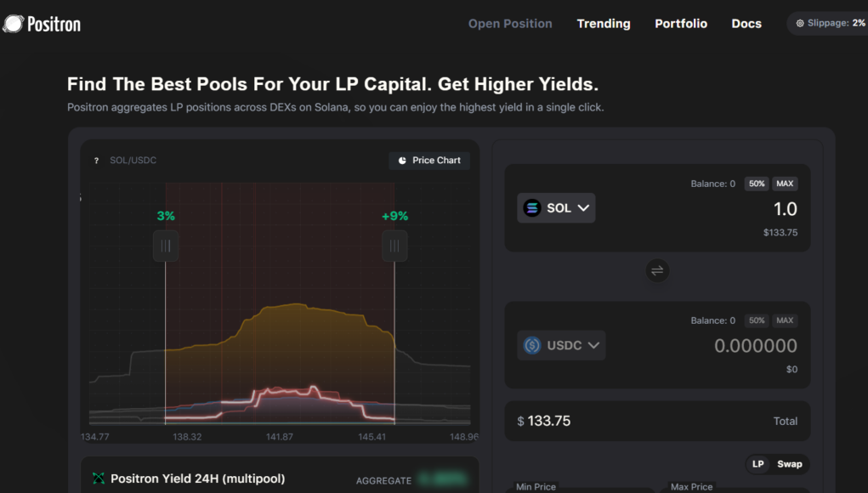
Task: Click the right range handle at +9%
Action: pyautogui.click(x=394, y=246)
